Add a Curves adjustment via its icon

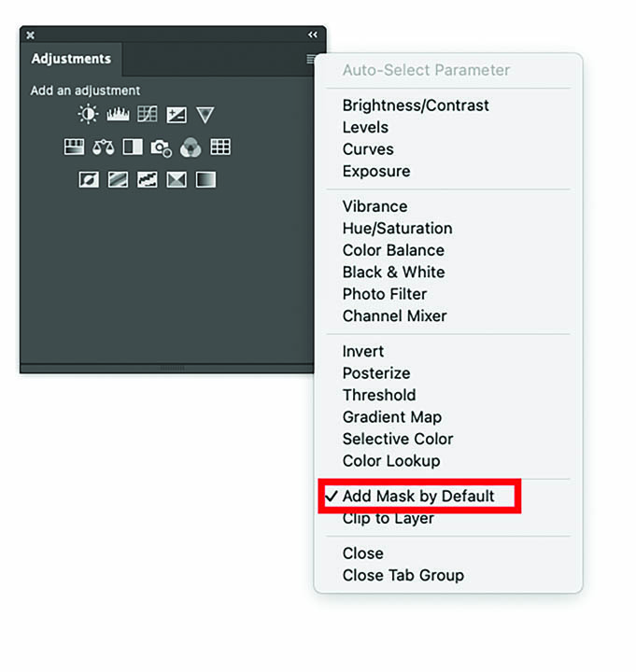click(147, 115)
